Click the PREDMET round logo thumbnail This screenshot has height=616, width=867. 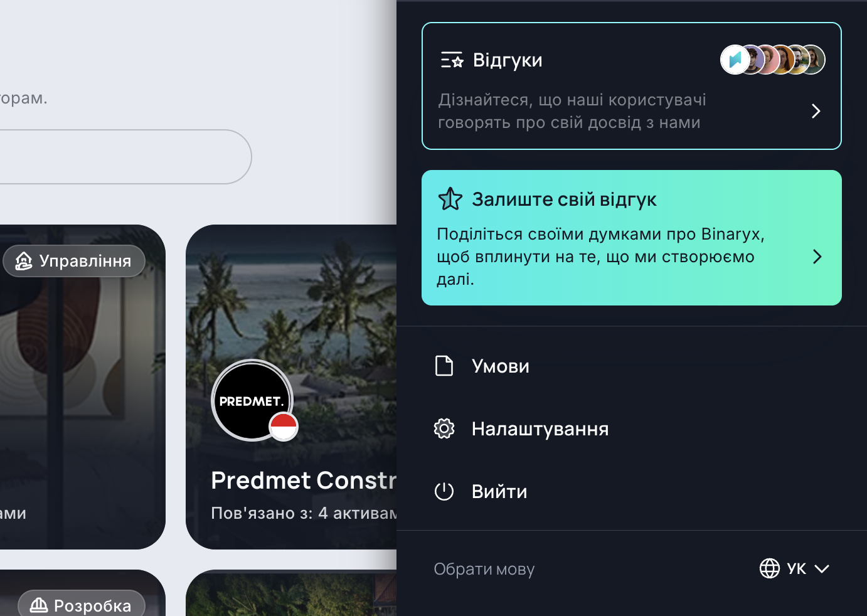pos(252,400)
